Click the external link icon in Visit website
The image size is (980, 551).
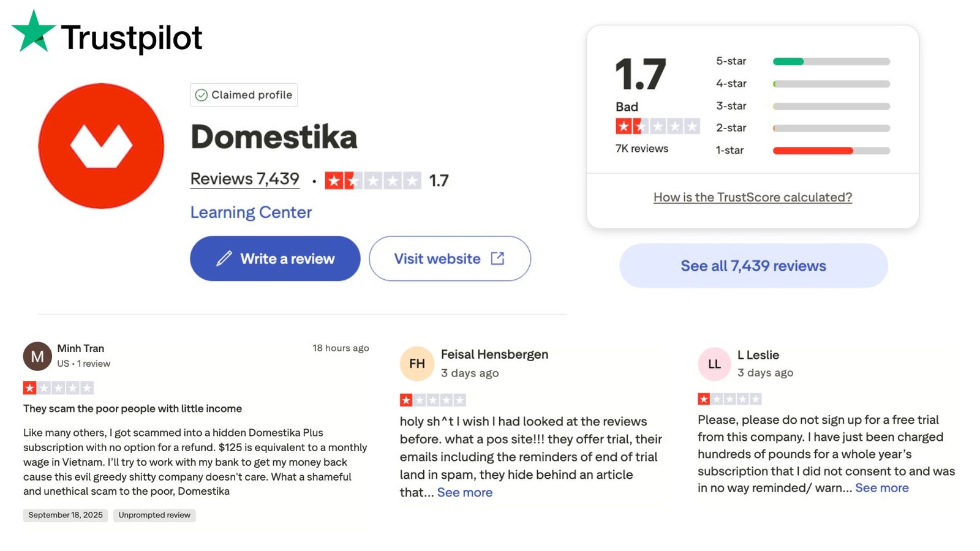[x=497, y=258]
